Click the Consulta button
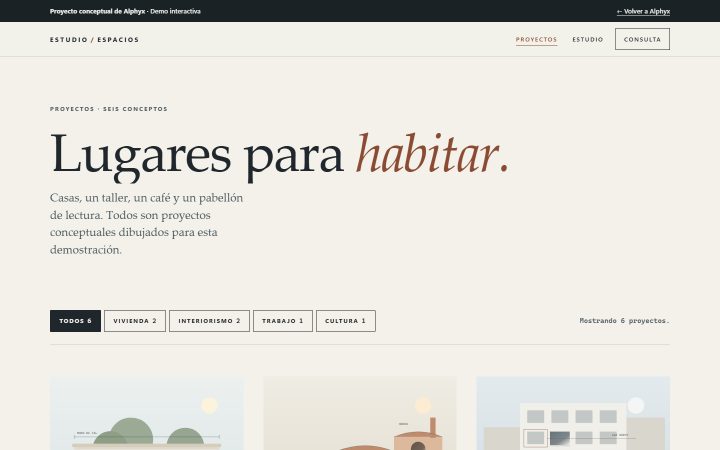Image resolution: width=720 pixels, height=450 pixels. tap(642, 39)
